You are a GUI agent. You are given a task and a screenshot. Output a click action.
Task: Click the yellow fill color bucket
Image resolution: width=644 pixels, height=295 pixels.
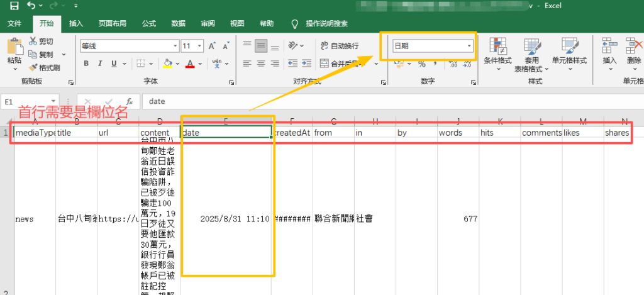(167, 64)
